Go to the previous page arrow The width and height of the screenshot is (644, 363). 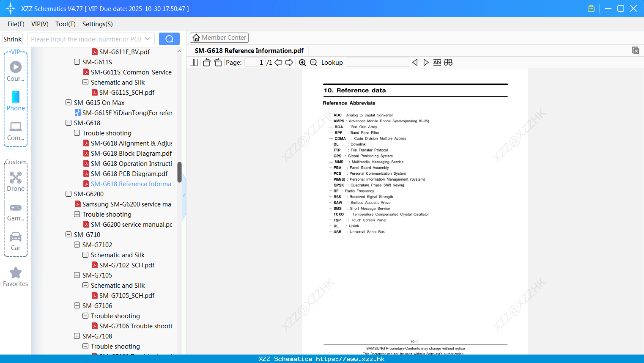point(278,62)
